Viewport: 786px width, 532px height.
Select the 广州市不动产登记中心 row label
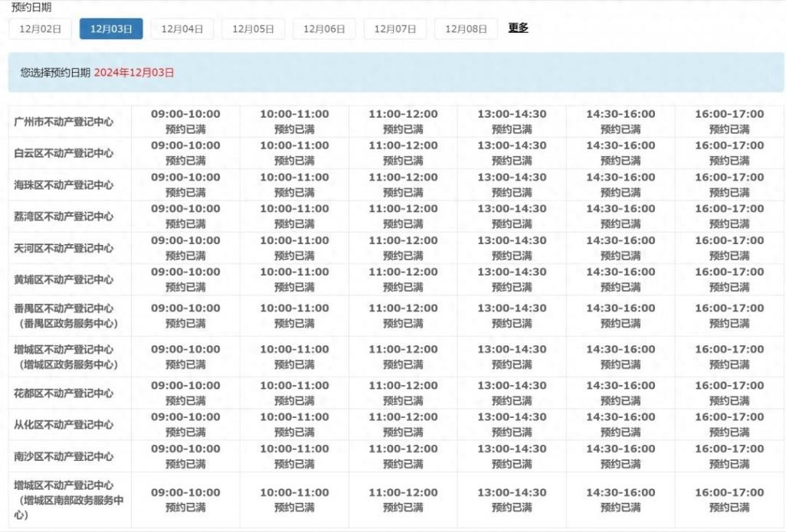[x=64, y=122]
